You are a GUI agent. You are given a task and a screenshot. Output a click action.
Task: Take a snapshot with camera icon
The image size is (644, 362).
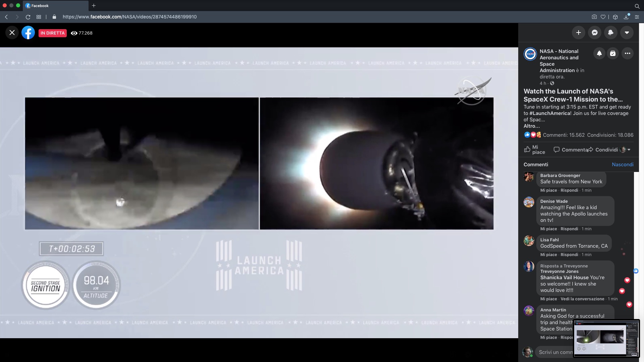[x=594, y=17]
